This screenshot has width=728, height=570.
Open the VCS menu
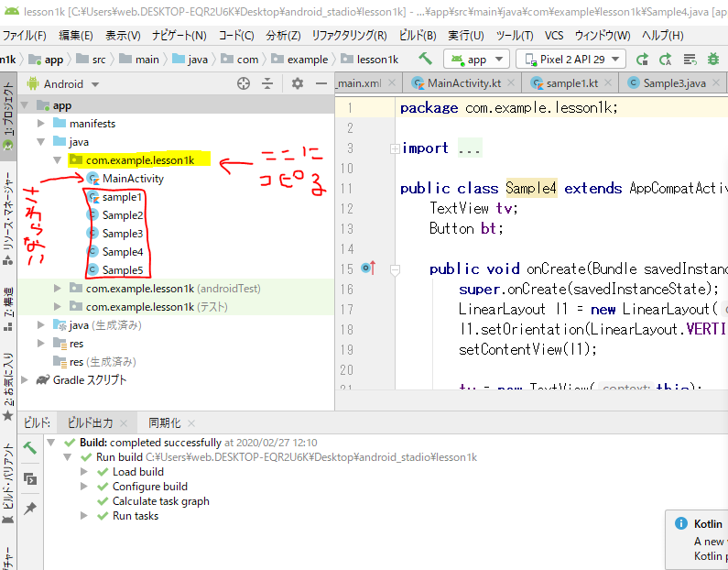click(x=554, y=36)
